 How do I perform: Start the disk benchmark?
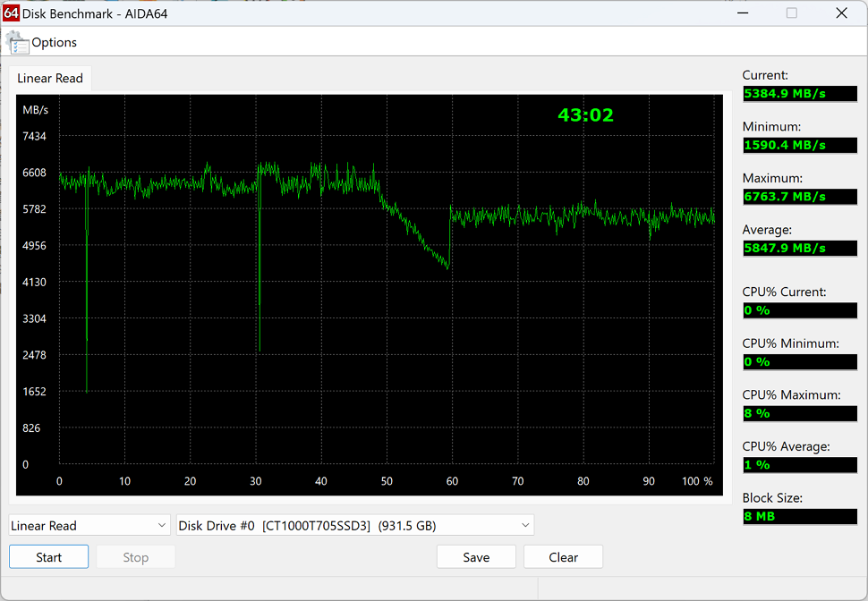[x=48, y=557]
